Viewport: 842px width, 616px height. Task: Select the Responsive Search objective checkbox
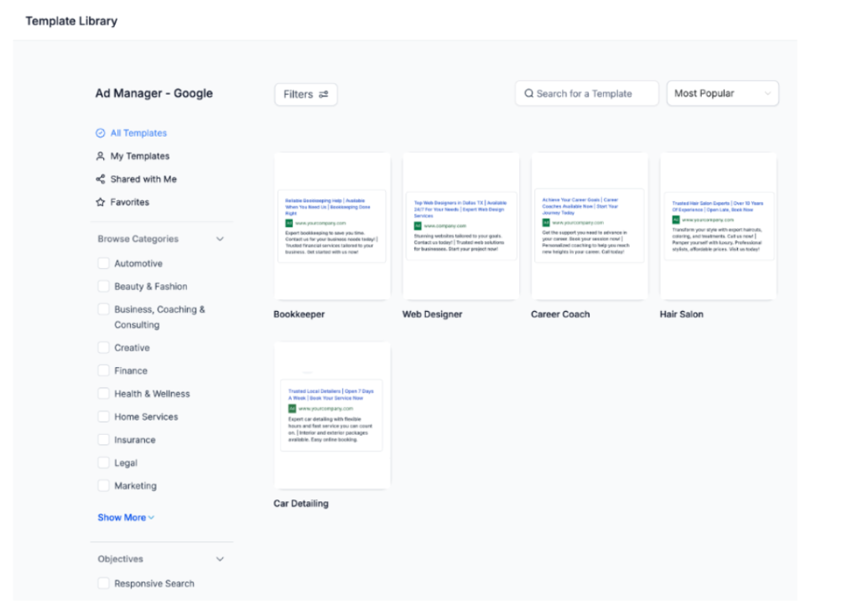104,583
